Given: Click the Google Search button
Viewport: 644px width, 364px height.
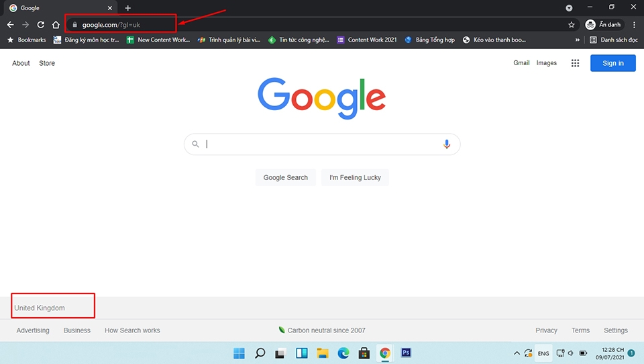Looking at the screenshot, I should point(286,177).
